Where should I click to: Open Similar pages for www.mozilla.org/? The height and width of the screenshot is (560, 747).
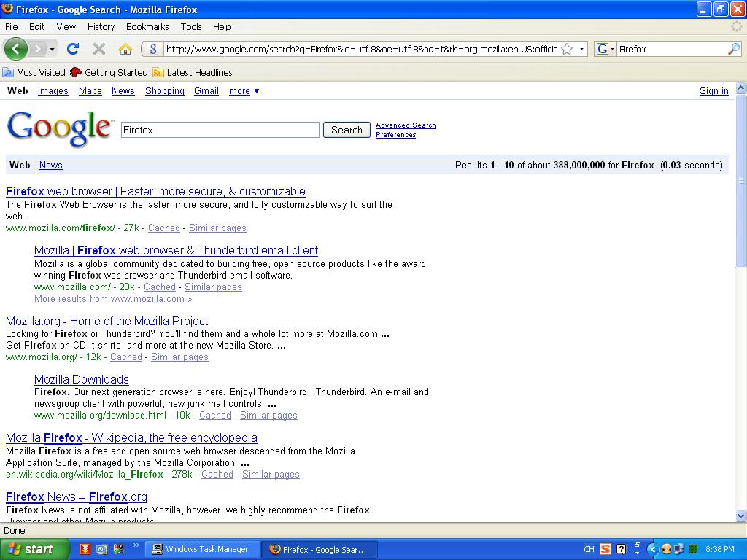pyautogui.click(x=179, y=357)
